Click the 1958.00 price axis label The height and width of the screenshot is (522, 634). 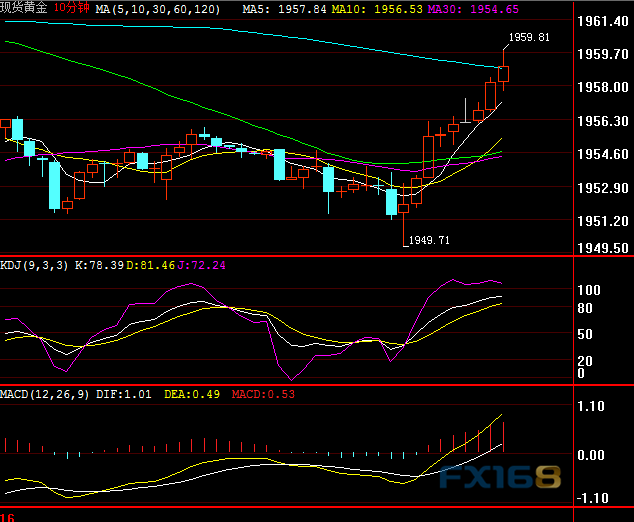(603, 87)
